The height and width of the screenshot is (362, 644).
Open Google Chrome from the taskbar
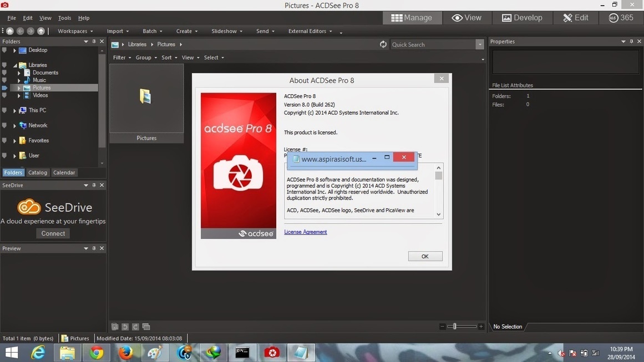tap(97, 353)
